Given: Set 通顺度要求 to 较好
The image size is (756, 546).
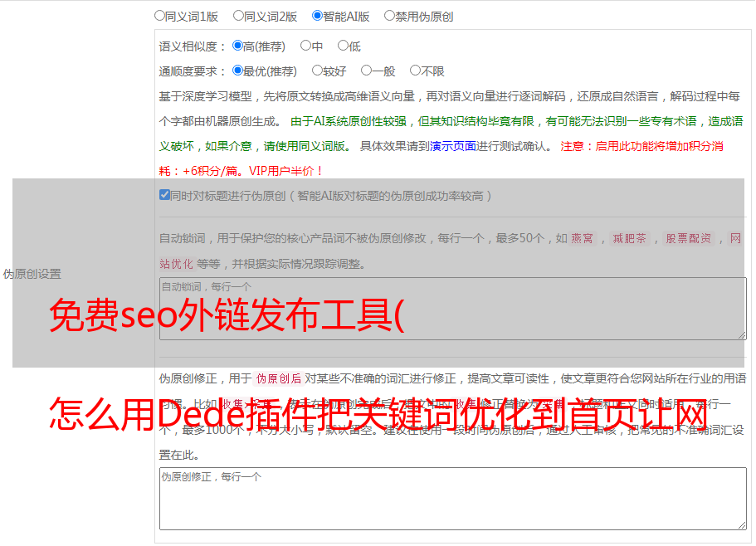Looking at the screenshot, I should (317, 71).
